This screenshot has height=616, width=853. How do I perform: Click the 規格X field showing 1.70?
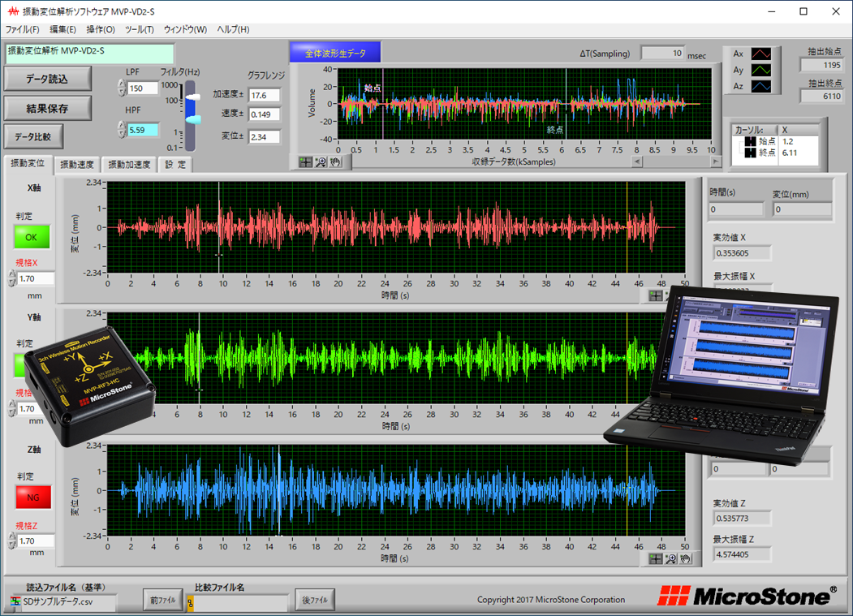(36, 278)
